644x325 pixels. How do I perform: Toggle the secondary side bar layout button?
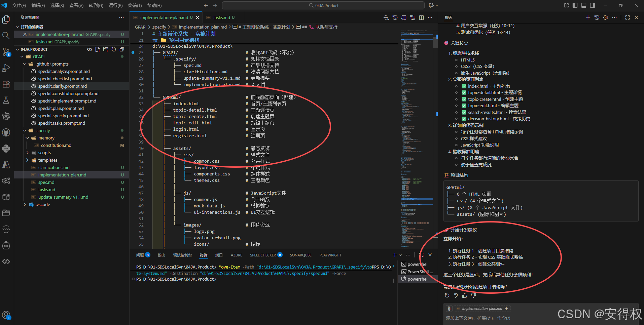click(593, 5)
